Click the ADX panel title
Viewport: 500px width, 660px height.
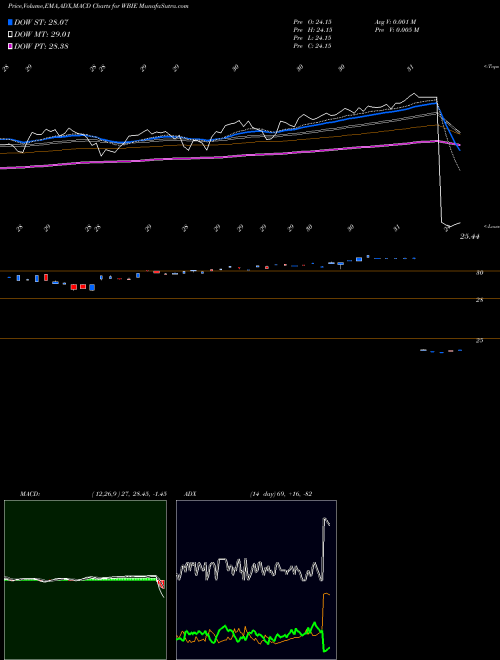(191, 494)
